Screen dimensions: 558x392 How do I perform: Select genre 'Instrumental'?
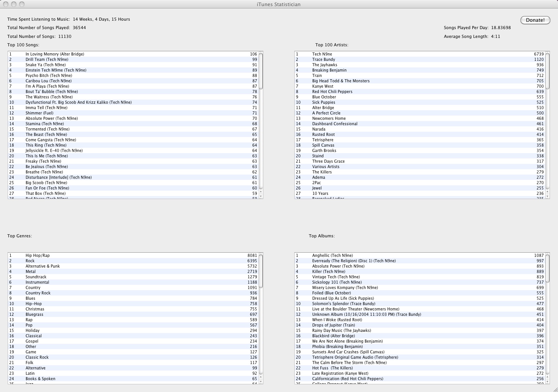click(x=133, y=282)
